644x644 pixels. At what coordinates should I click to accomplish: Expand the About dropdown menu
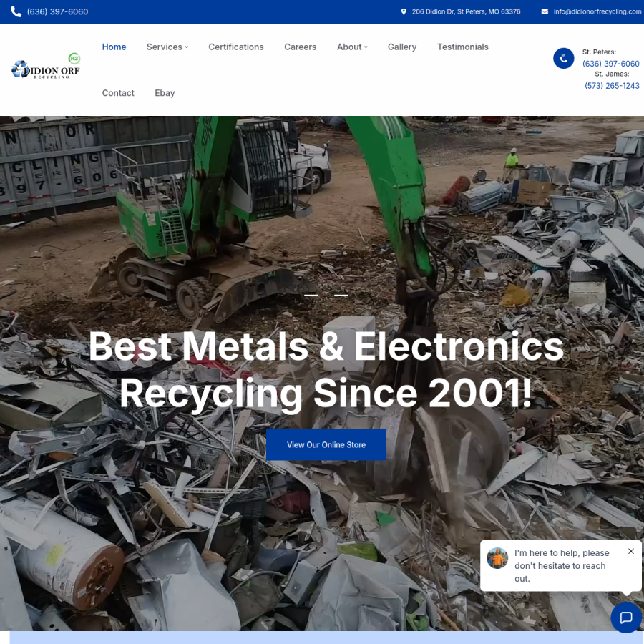pyautogui.click(x=352, y=47)
